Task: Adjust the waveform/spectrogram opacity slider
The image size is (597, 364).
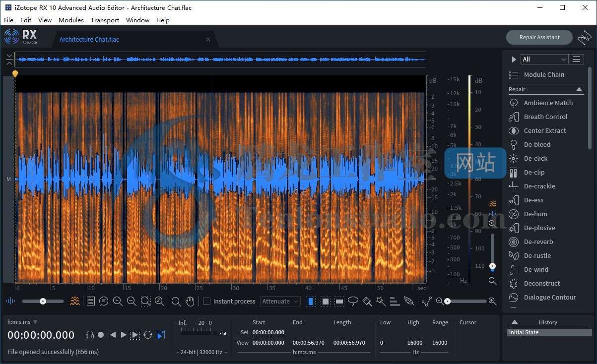Action: [x=43, y=301]
